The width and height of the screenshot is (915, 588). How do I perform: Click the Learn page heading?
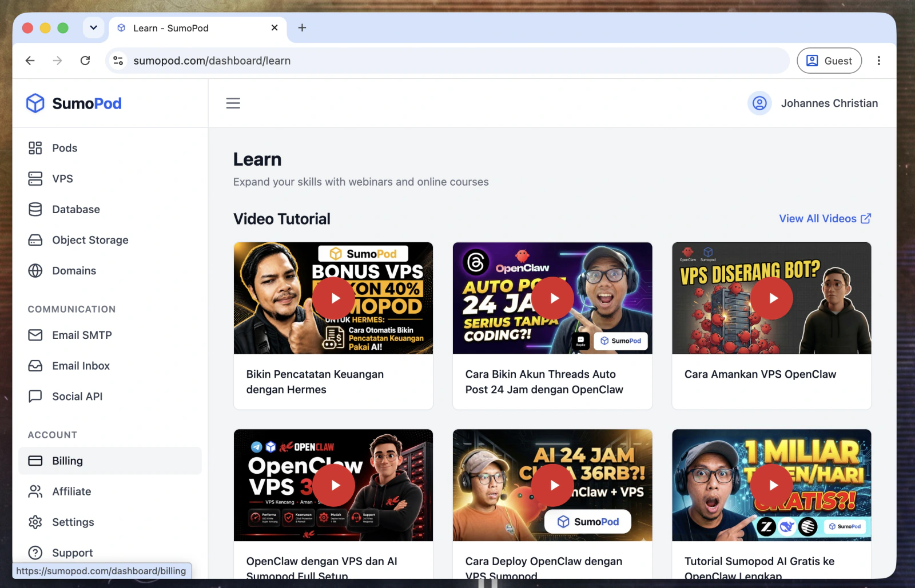257,159
